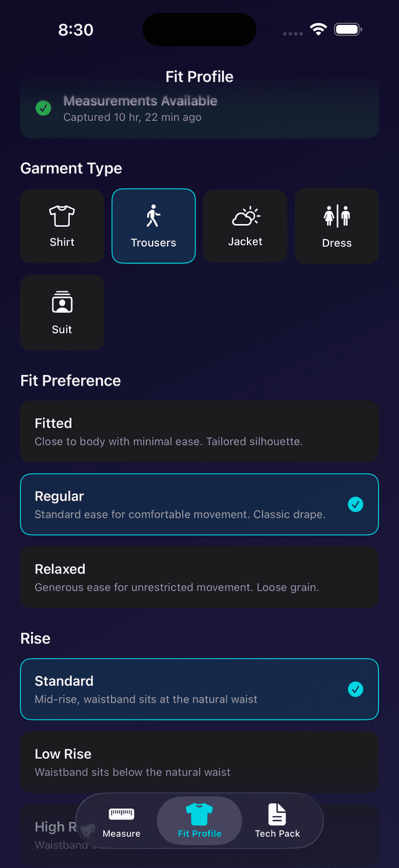This screenshot has width=399, height=868.
Task: Switch to the Measure tab
Action: point(122,821)
